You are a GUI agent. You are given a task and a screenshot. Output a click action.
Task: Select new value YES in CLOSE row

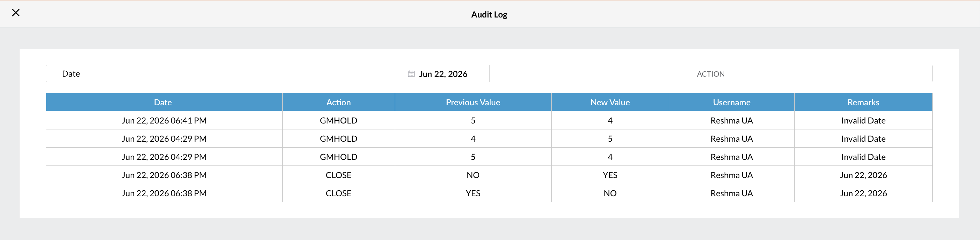point(610,175)
